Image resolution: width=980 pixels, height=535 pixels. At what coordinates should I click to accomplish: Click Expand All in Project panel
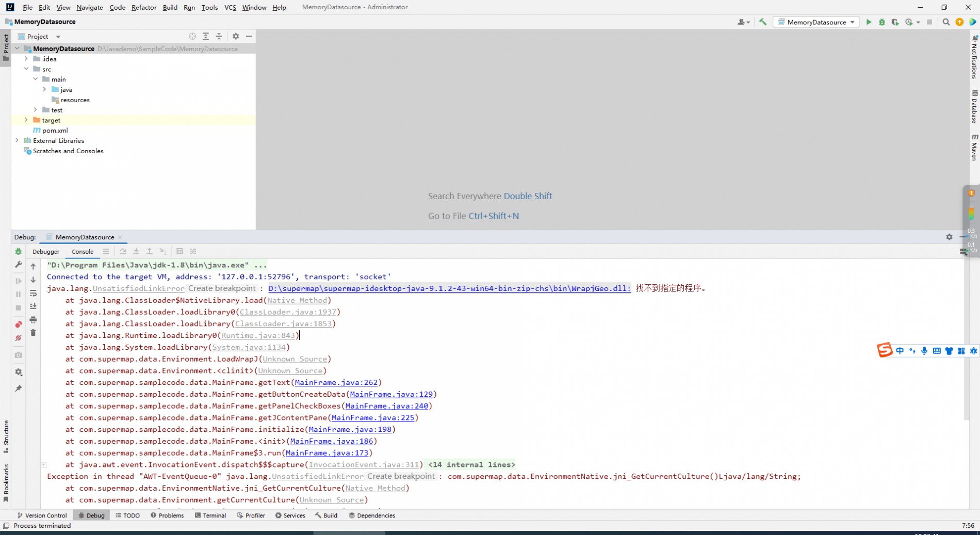click(206, 36)
